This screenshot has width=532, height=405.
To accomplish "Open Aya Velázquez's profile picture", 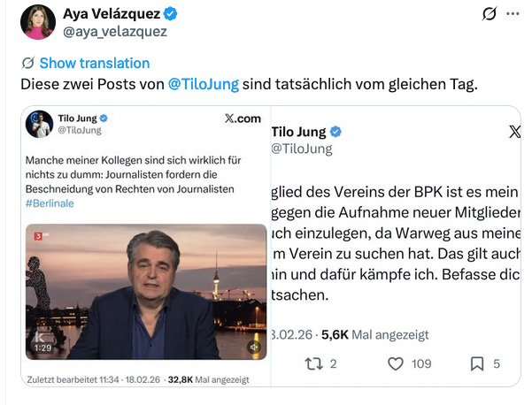I will click(38, 21).
